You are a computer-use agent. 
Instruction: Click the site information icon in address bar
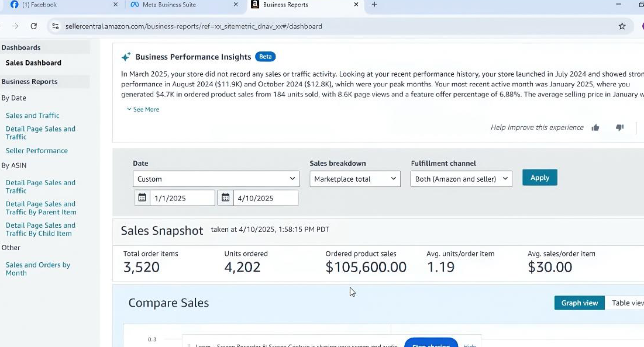(56, 26)
